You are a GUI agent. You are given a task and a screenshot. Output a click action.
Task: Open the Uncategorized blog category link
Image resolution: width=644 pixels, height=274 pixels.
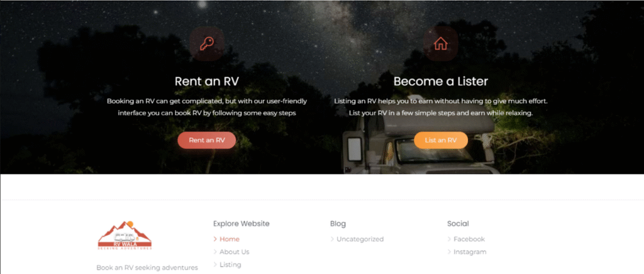click(x=360, y=239)
